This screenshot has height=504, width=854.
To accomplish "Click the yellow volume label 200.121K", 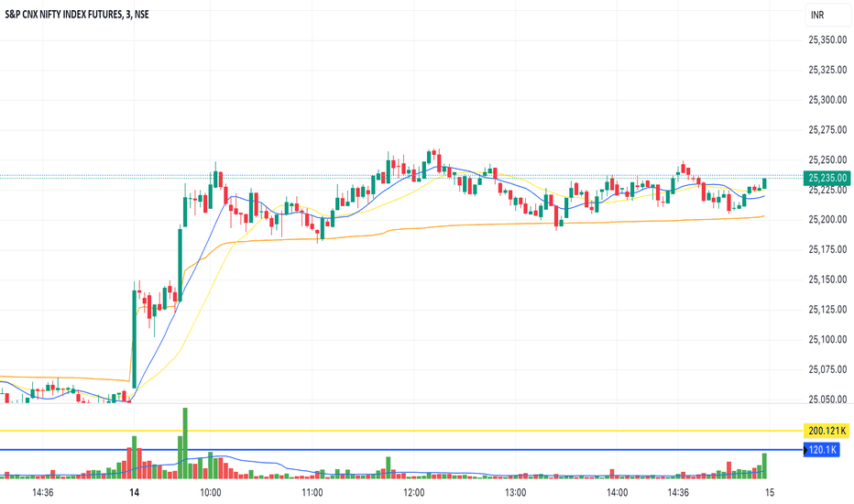I will pos(827,431).
